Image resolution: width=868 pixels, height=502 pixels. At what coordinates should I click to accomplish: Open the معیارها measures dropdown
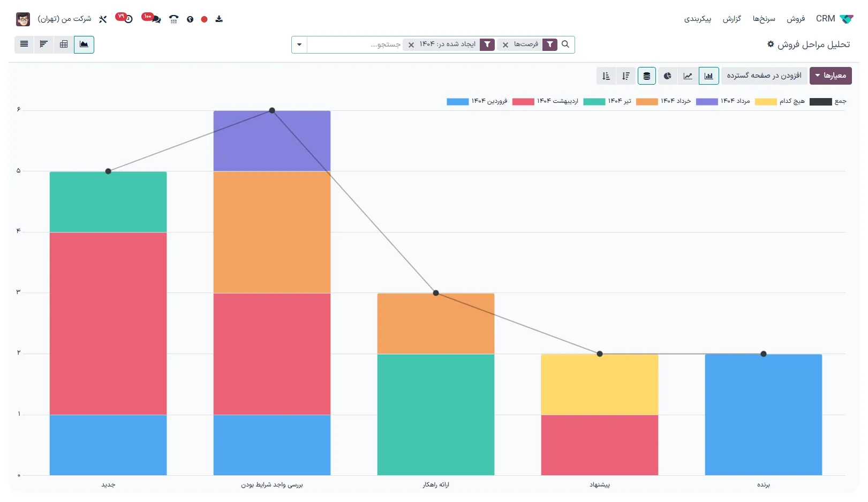830,76
